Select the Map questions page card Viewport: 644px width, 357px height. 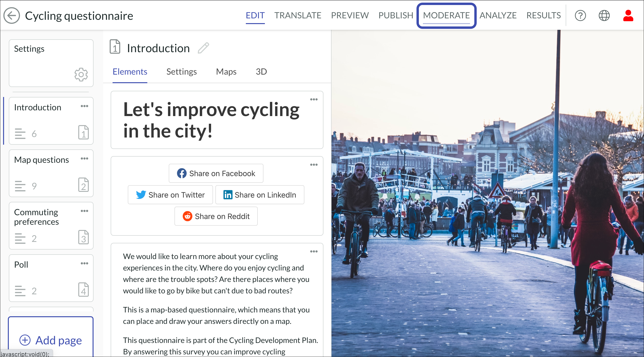[x=51, y=173]
